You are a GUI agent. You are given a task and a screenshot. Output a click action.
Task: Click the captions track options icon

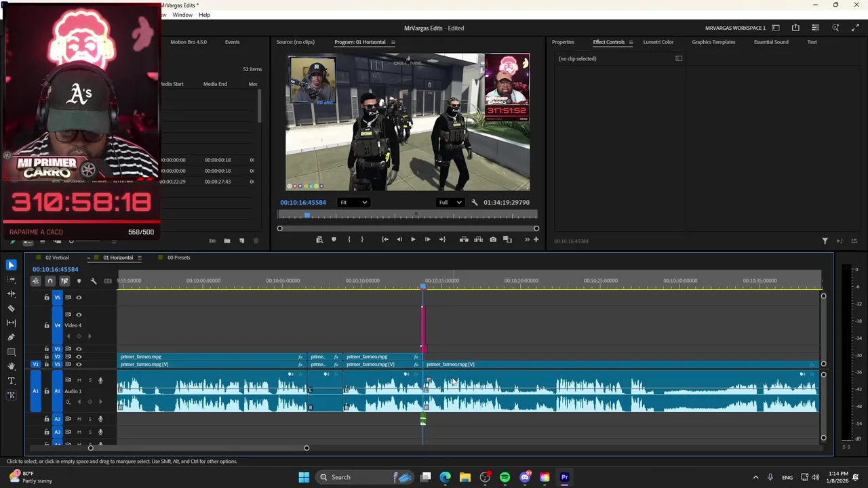coord(108,281)
